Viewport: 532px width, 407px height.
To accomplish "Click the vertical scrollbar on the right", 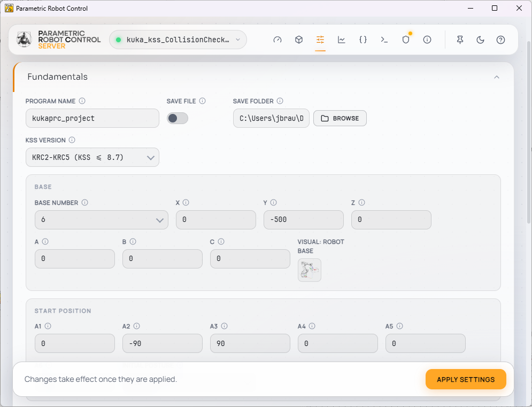I will tap(529, 133).
